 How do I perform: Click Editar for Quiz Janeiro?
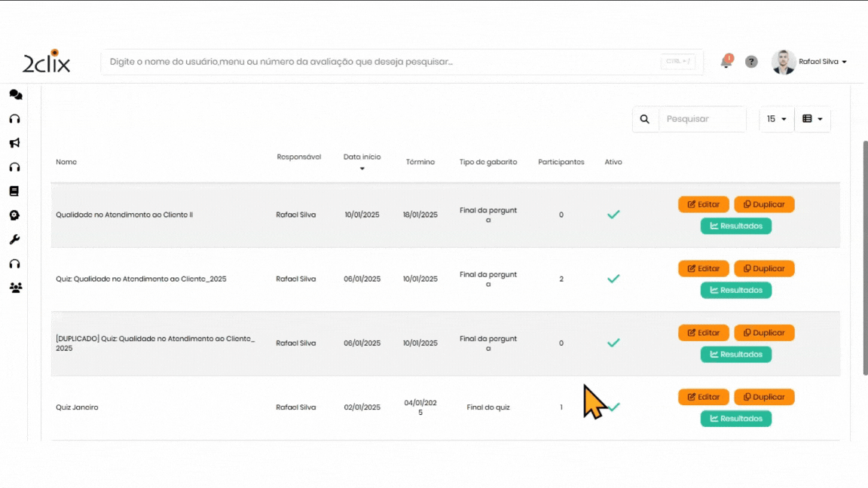pos(703,397)
